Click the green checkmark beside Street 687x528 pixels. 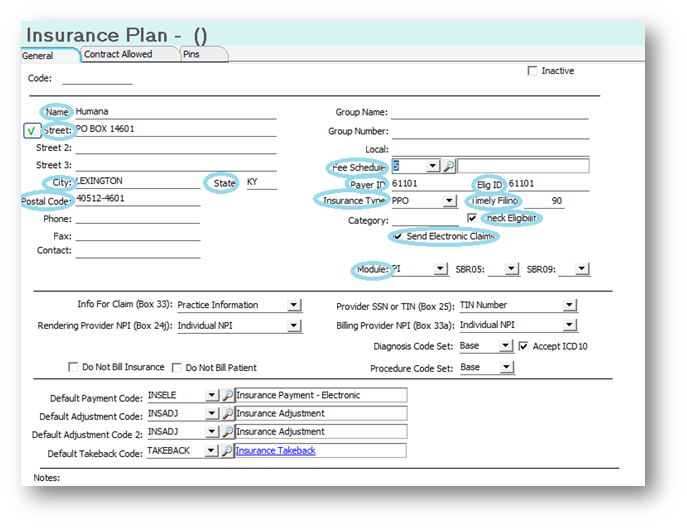pos(31,130)
